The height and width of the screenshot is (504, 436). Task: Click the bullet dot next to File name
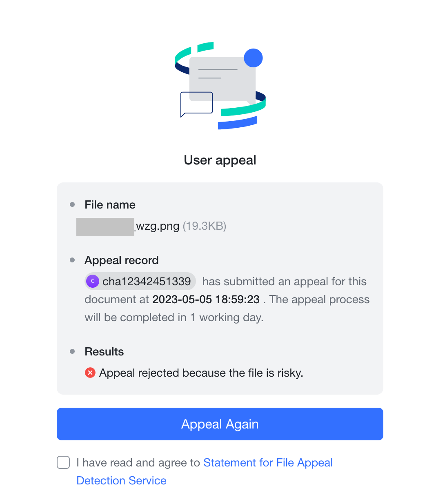pyautogui.click(x=73, y=204)
